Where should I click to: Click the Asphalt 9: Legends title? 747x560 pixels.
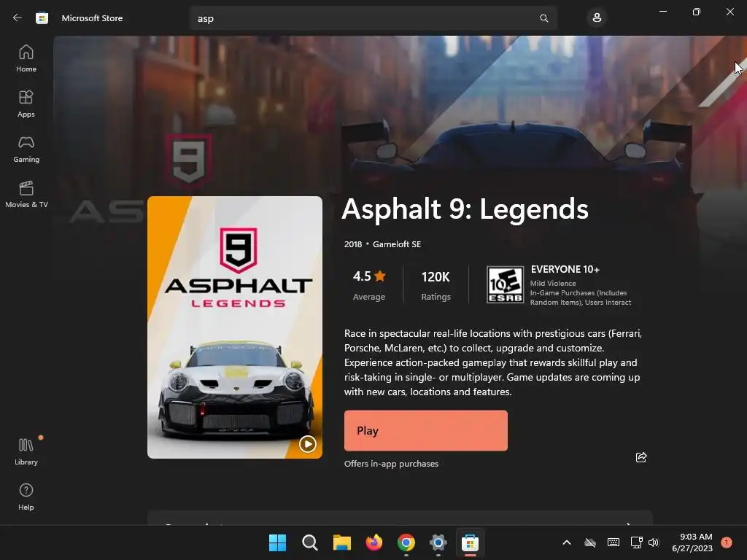[x=465, y=209]
